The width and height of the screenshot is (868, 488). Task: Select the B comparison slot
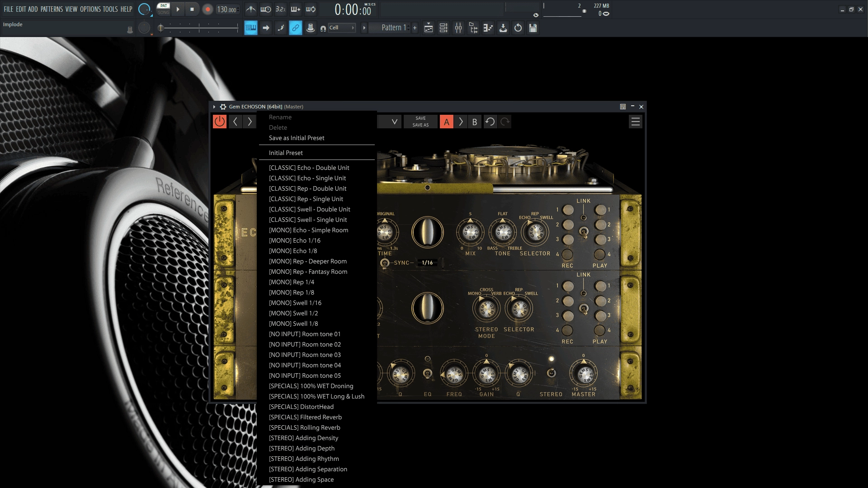tap(475, 122)
